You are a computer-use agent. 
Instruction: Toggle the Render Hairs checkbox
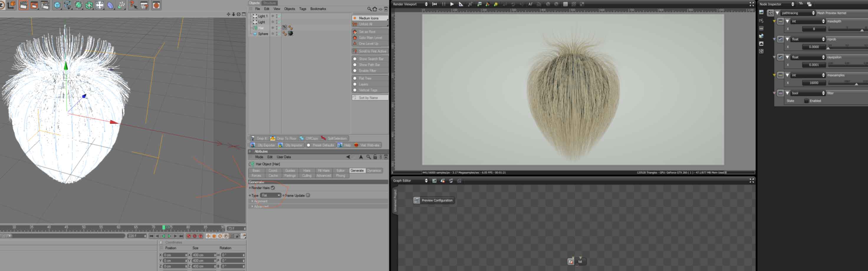[273, 188]
